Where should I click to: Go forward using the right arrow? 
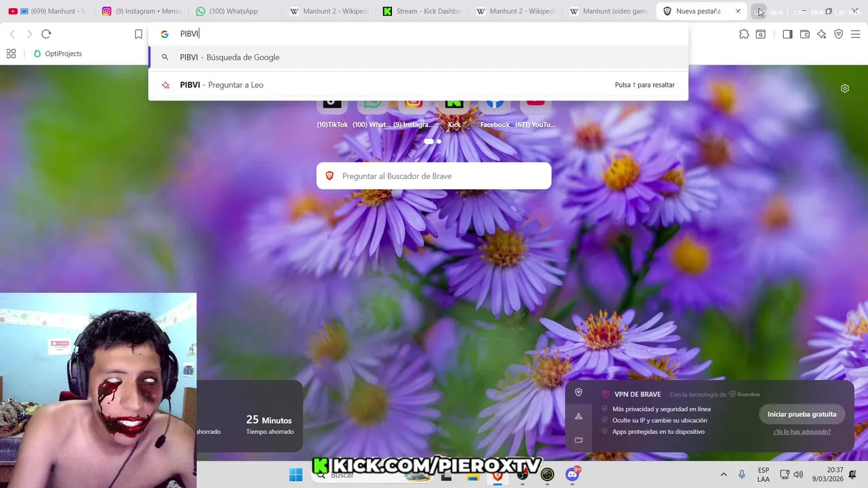point(29,34)
